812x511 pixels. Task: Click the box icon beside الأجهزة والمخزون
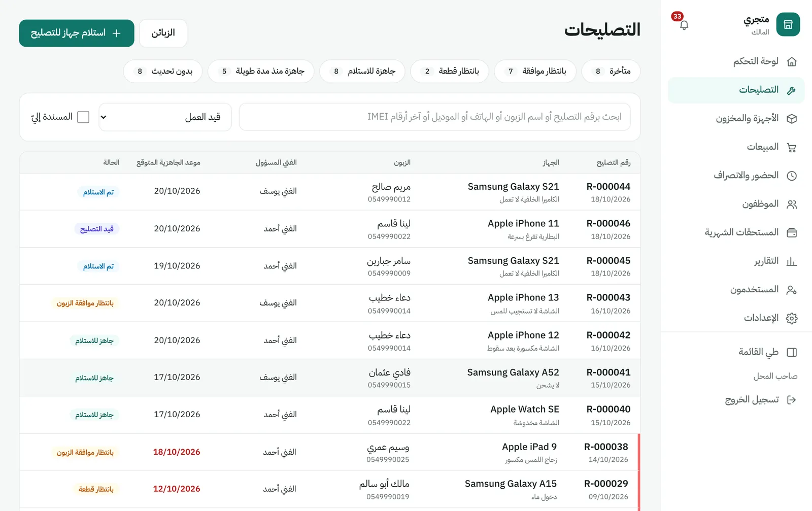(791, 119)
